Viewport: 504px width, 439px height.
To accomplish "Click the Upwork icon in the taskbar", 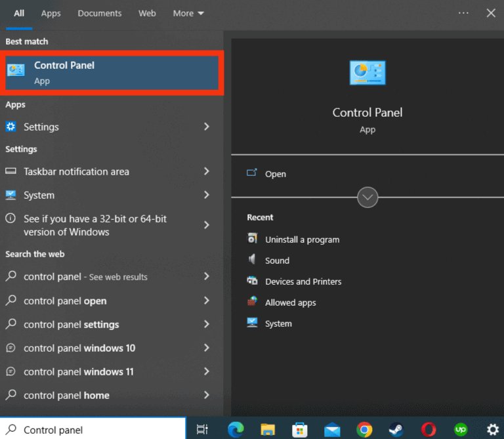I will 461,429.
